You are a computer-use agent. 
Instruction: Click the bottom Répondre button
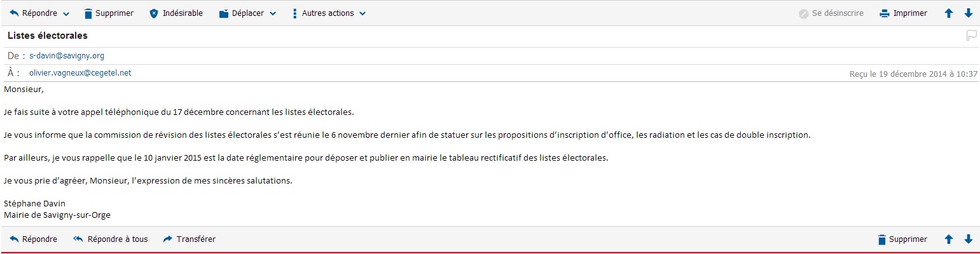coord(34,239)
